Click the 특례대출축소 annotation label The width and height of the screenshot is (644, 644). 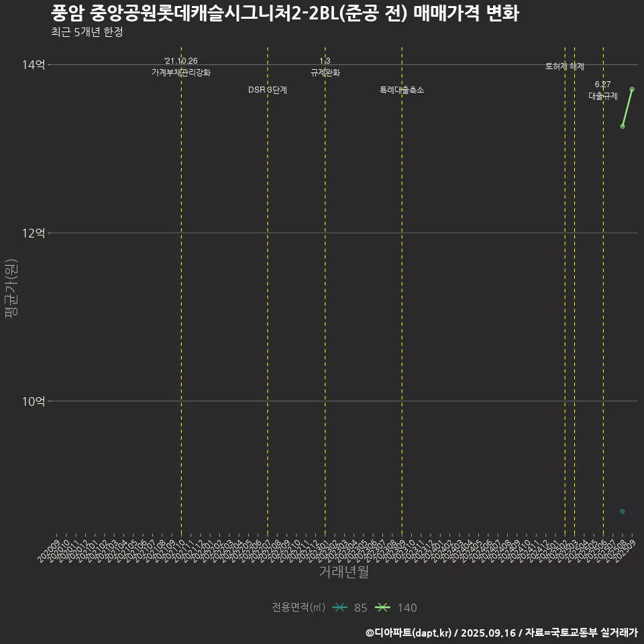point(402,89)
